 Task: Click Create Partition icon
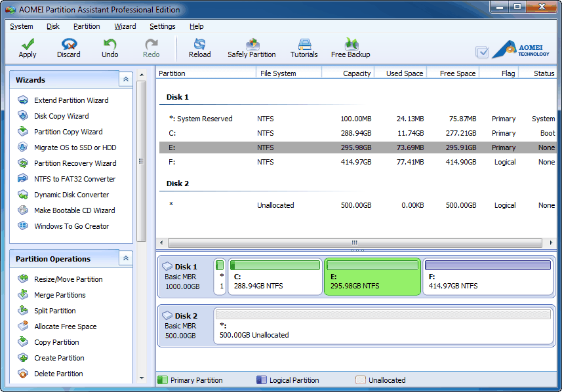(23, 358)
